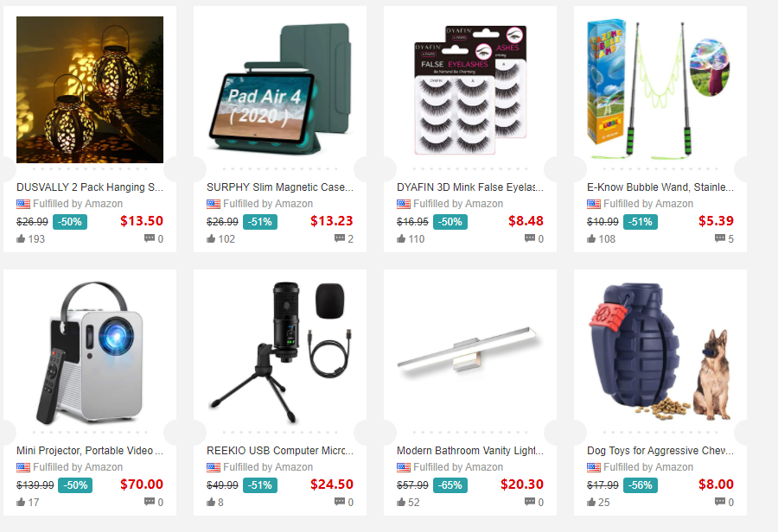Open comments on Dog Toys for Aggressive Chewers
This screenshot has height=532, width=778.
coord(720,502)
